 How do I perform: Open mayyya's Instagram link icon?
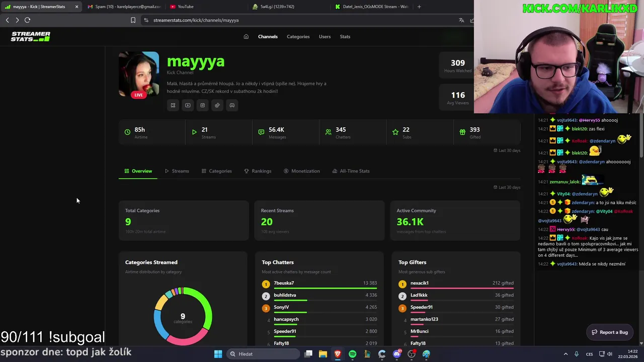click(202, 105)
